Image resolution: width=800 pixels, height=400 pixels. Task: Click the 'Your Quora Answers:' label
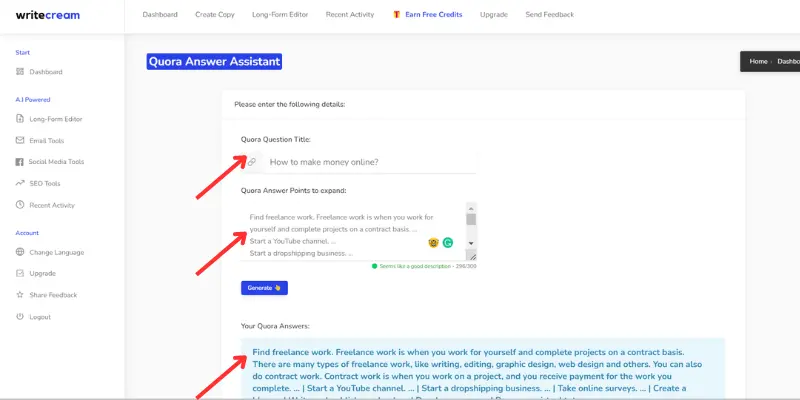click(x=275, y=326)
